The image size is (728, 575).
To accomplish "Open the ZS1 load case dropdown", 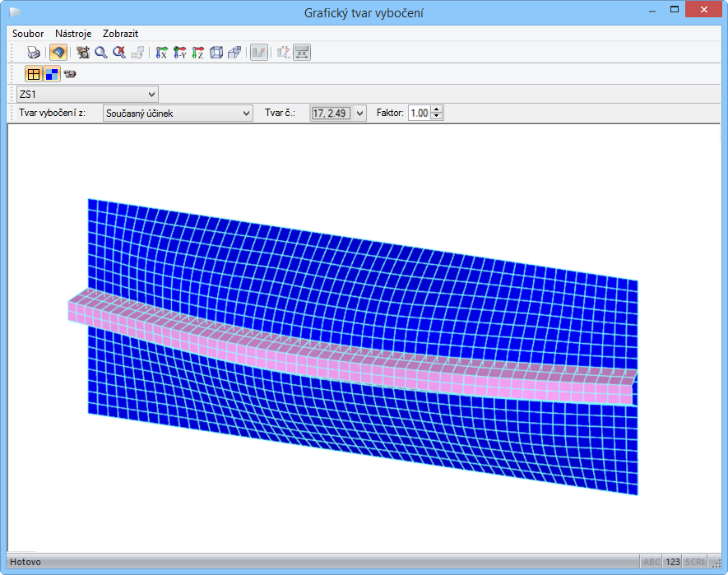I will click(87, 95).
